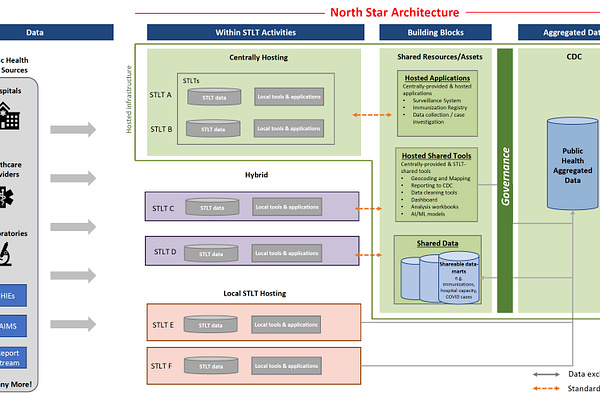Viewport: 600px width, 400px height.
Task: Click STLT C Local tools & applications box
Action: point(287,207)
